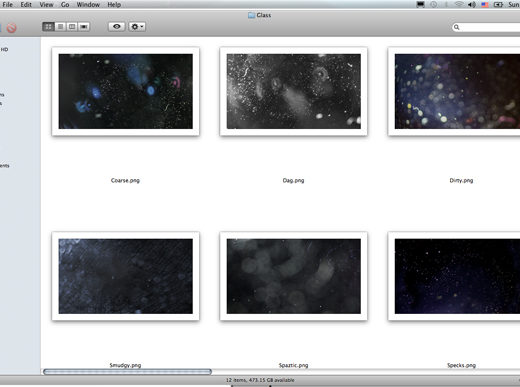The image size is (520, 387).
Task: Select the Coarse.png thumbnail
Action: 126,91
